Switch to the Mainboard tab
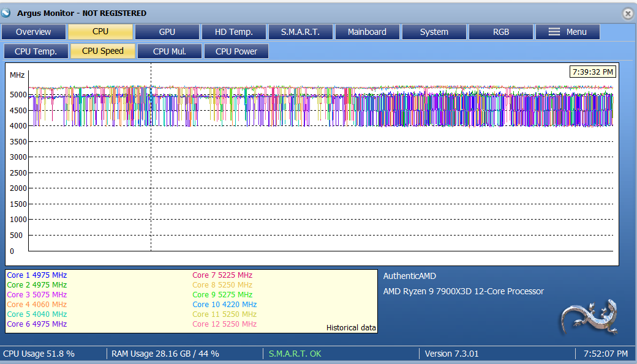Screen dimensions: 637x364 point(367,32)
